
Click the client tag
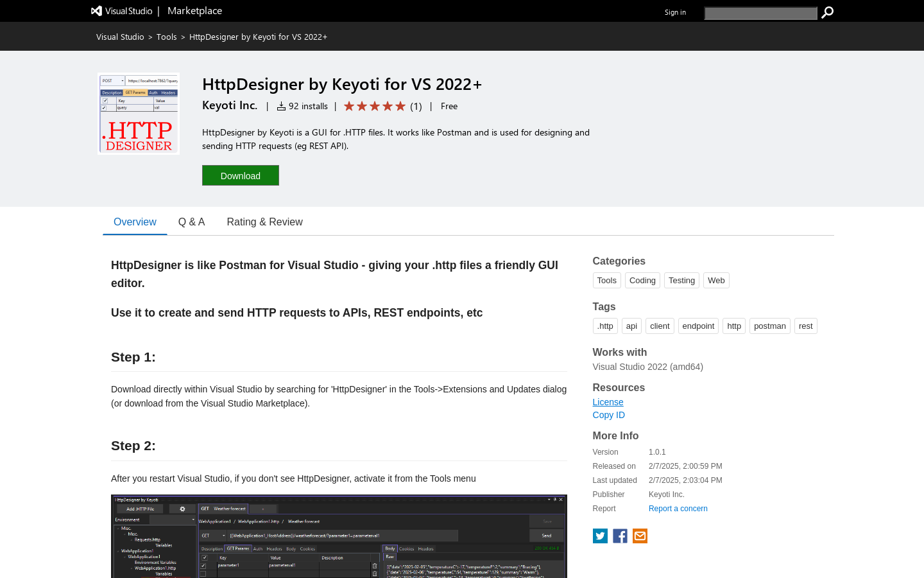pos(660,326)
